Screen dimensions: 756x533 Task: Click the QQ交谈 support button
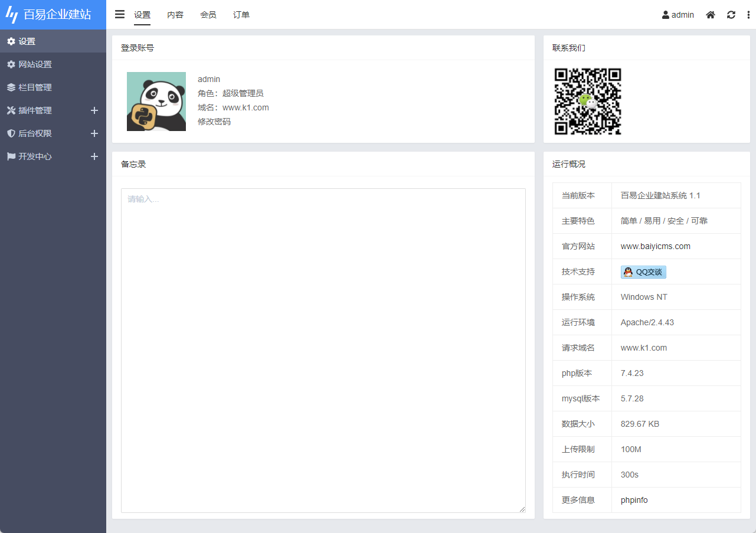(x=643, y=272)
